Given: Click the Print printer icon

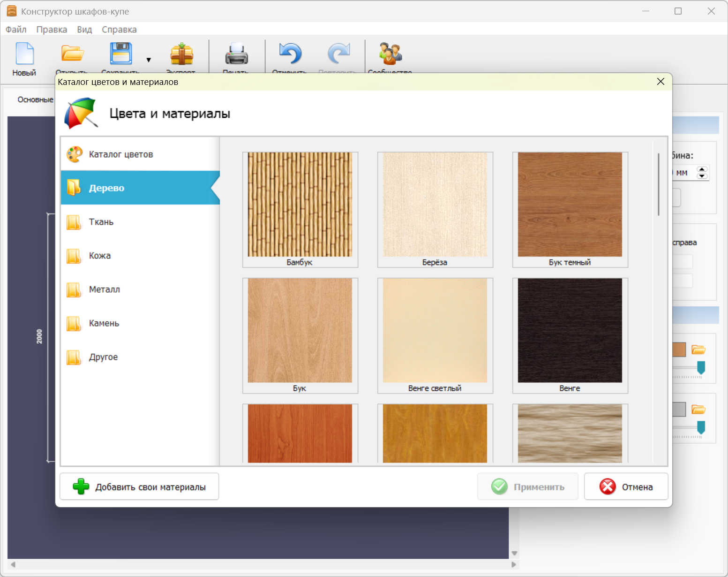Looking at the screenshot, I should coord(236,54).
